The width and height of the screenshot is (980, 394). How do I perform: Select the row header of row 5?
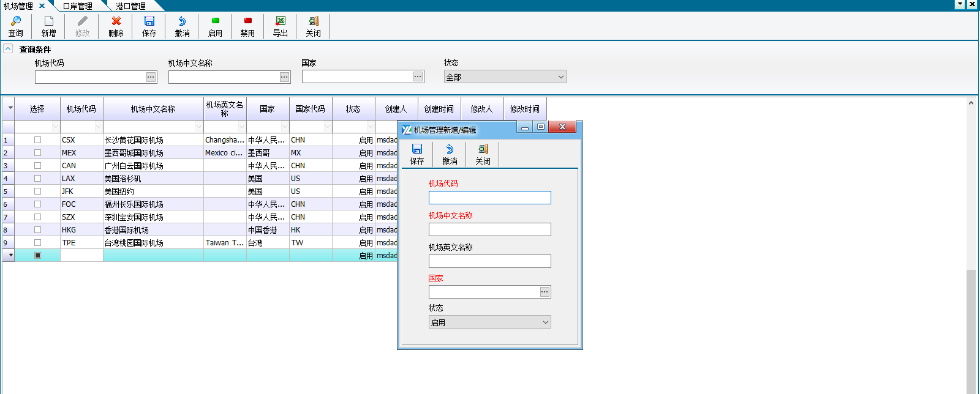[8, 191]
